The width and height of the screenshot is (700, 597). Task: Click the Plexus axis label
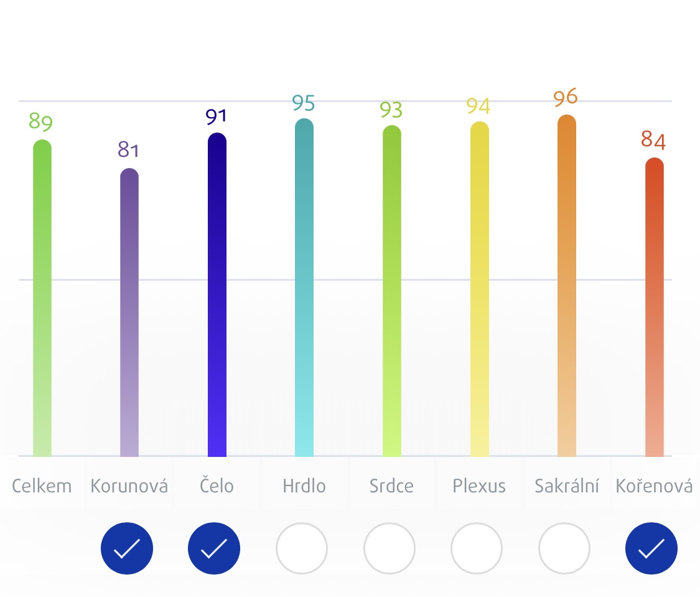(479, 486)
